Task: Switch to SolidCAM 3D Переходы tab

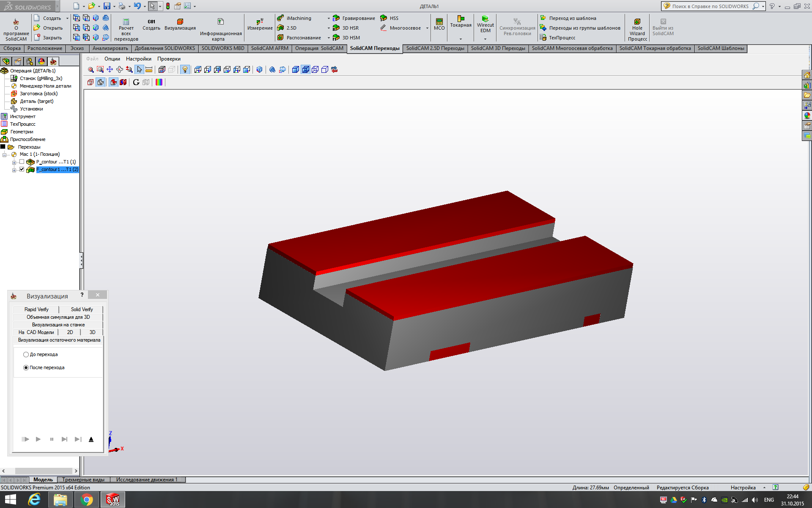Action: click(x=498, y=48)
